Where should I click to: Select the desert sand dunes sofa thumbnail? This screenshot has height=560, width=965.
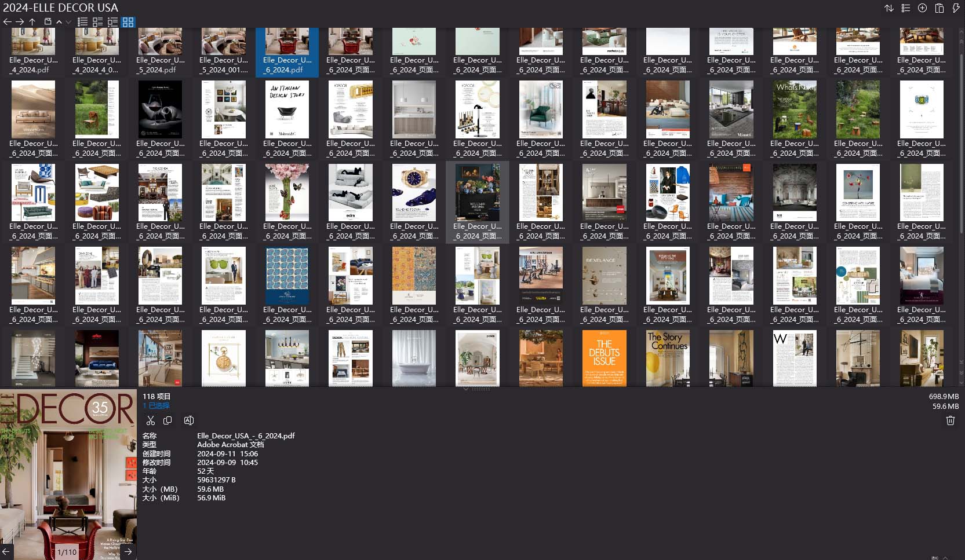click(x=34, y=109)
